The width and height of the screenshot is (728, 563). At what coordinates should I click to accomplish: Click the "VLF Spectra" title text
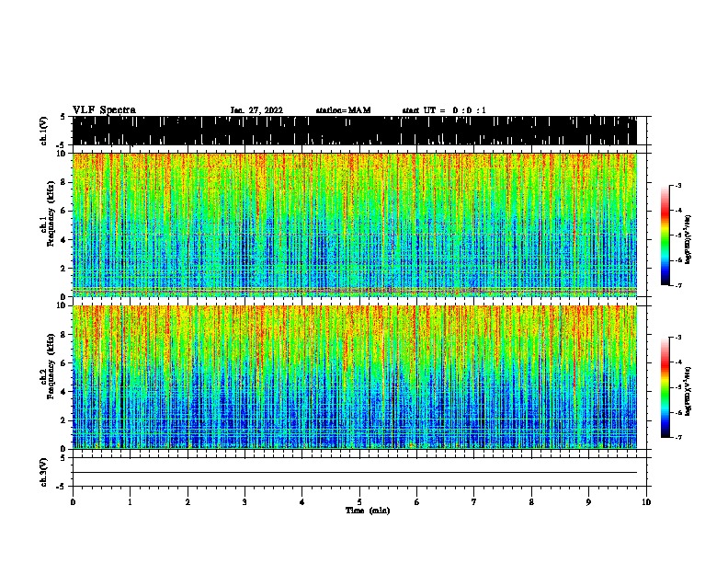click(104, 110)
